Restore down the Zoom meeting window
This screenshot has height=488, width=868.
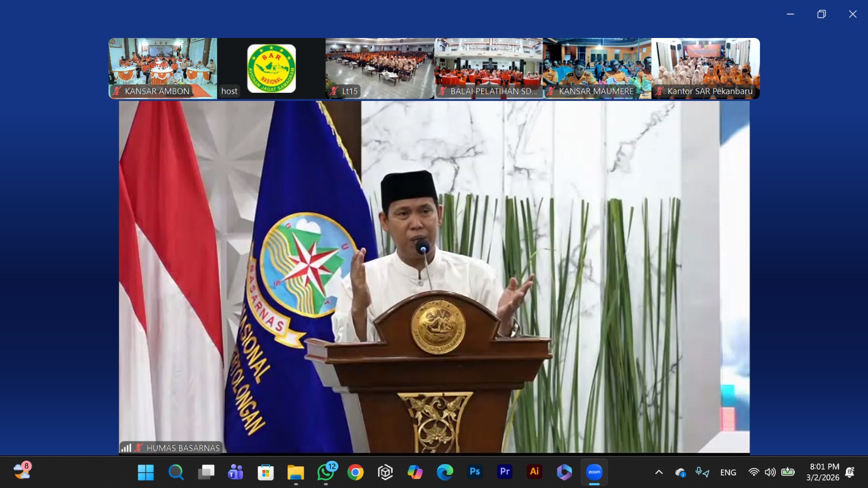[x=821, y=14]
